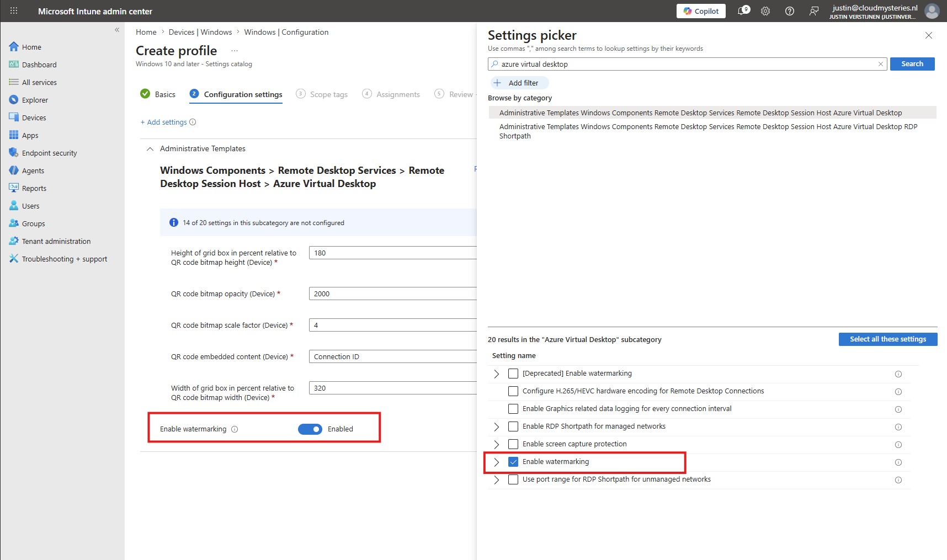The width and height of the screenshot is (947, 560).
Task: Select the Configuration settings step
Action: pyautogui.click(x=236, y=94)
